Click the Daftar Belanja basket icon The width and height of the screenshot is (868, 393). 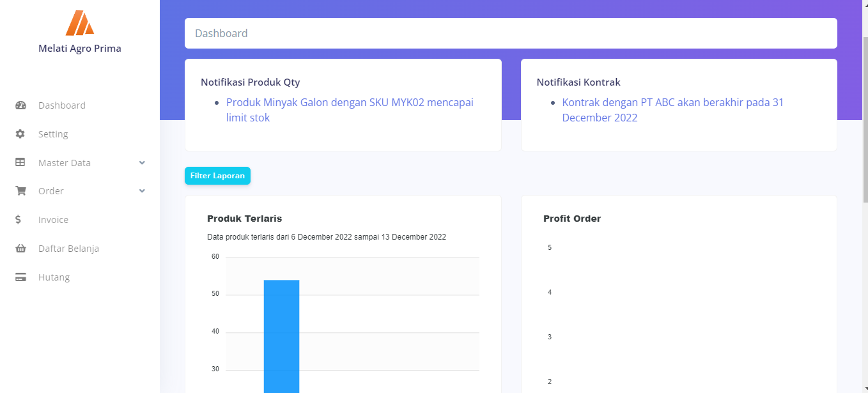[20, 249]
